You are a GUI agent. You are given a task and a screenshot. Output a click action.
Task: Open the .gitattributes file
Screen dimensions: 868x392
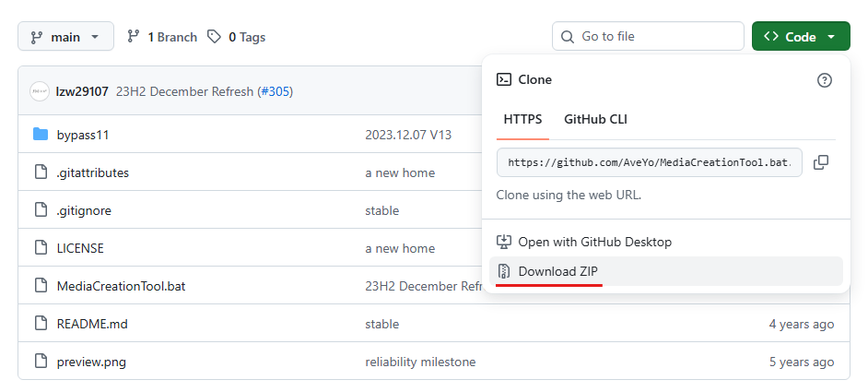coord(92,172)
